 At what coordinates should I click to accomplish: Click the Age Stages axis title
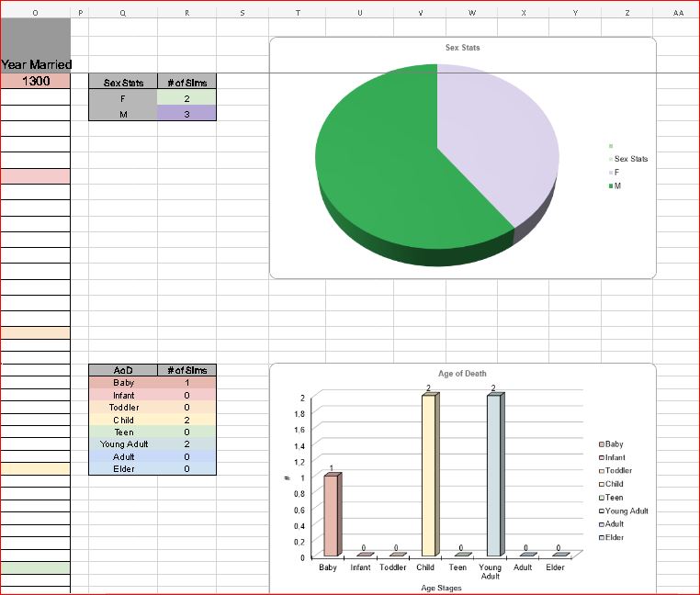[440, 588]
